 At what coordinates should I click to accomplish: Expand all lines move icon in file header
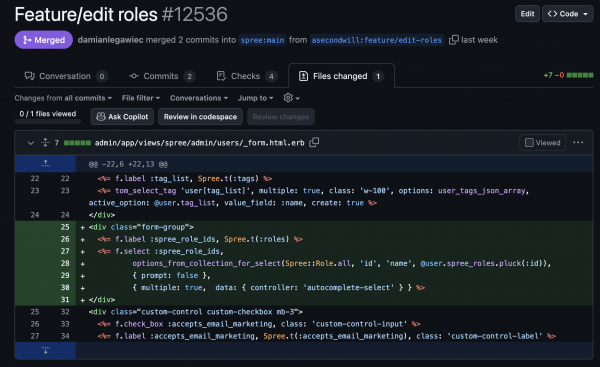[x=45, y=142]
